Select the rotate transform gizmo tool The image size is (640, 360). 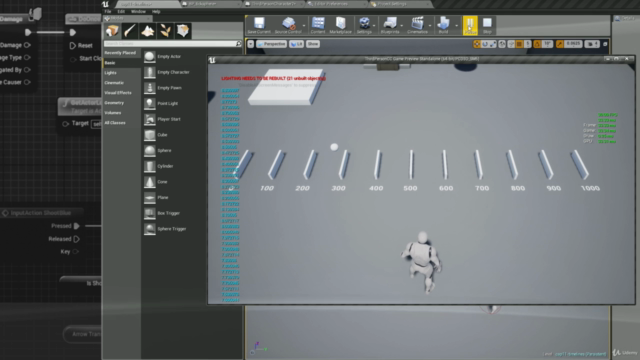coord(485,44)
